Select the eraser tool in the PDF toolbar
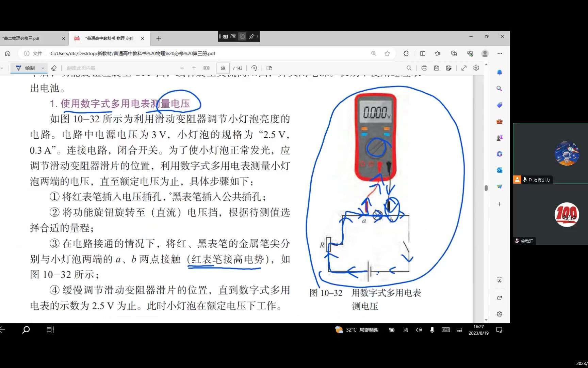 [x=54, y=68]
